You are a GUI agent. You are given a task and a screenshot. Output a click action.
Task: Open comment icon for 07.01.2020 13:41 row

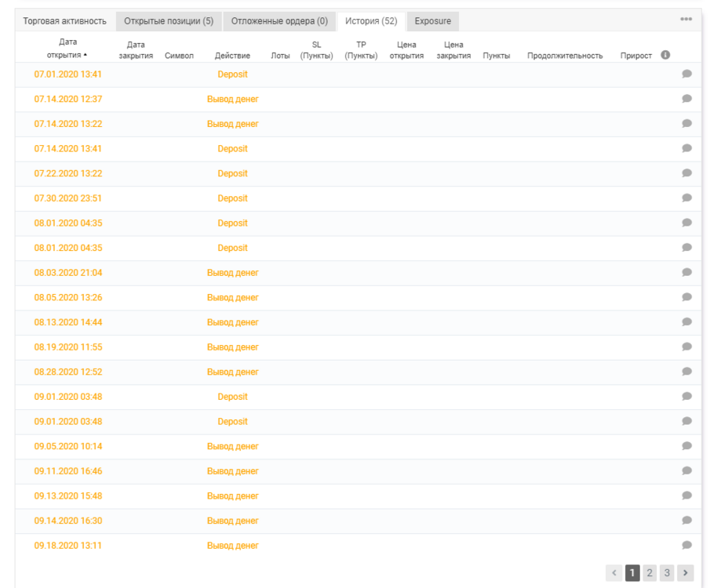pos(686,74)
